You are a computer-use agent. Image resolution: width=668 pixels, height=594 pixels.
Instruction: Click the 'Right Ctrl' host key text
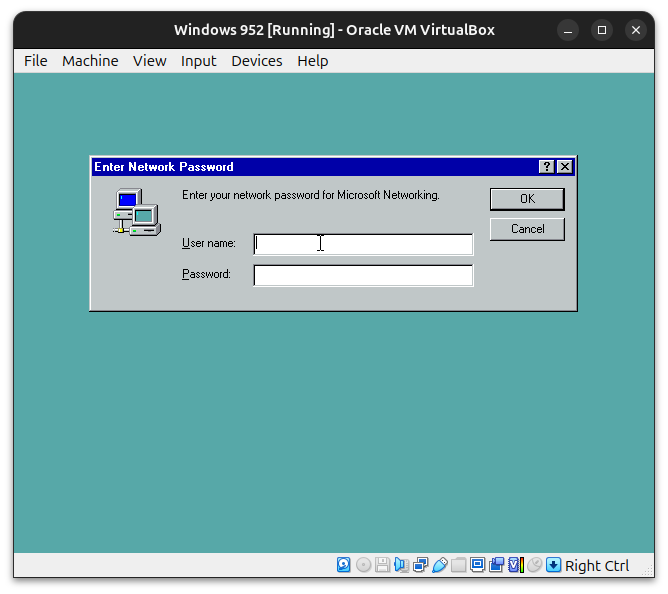pyautogui.click(x=597, y=565)
